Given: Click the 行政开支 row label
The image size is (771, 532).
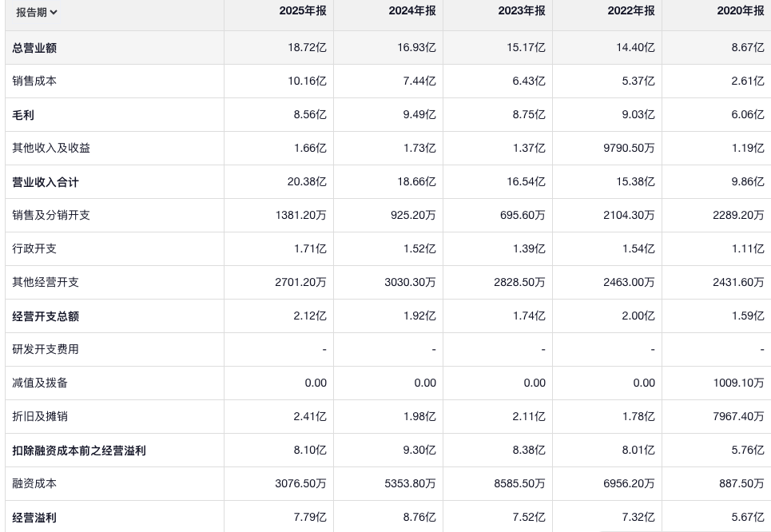Looking at the screenshot, I should coord(34,249).
